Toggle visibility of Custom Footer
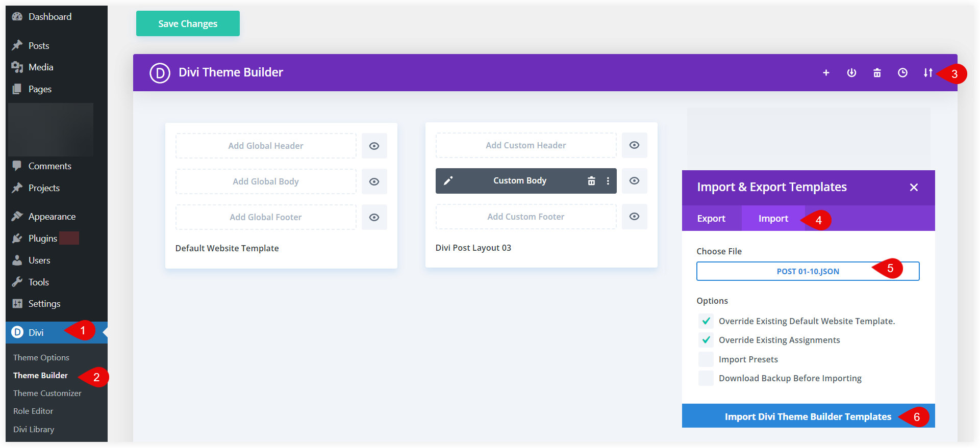980x448 pixels. (x=635, y=217)
